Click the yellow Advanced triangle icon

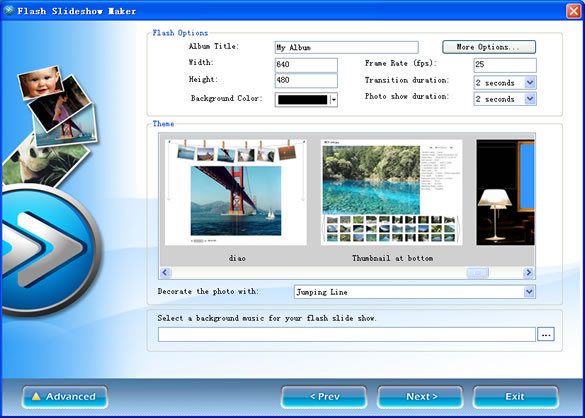[x=36, y=396]
